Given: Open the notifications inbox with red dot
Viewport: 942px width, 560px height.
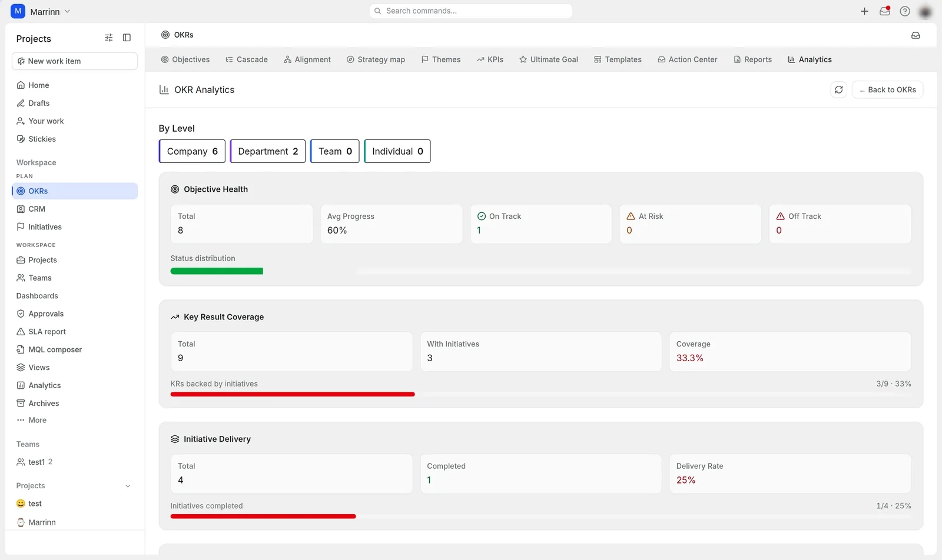Looking at the screenshot, I should pos(885,11).
